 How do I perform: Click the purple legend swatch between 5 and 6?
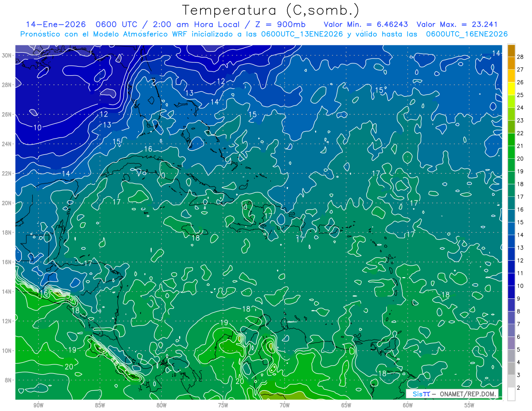tap(511, 343)
